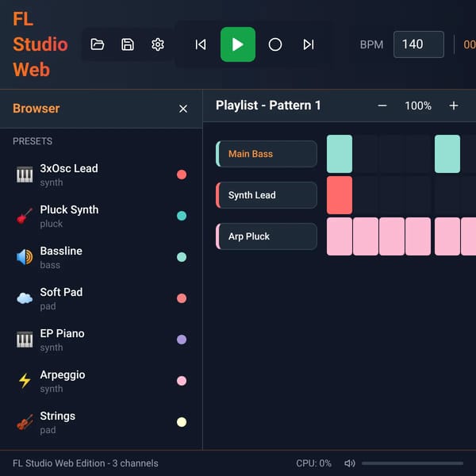Select the Arp Pluck channel
The height and width of the screenshot is (476, 476).
267,236
